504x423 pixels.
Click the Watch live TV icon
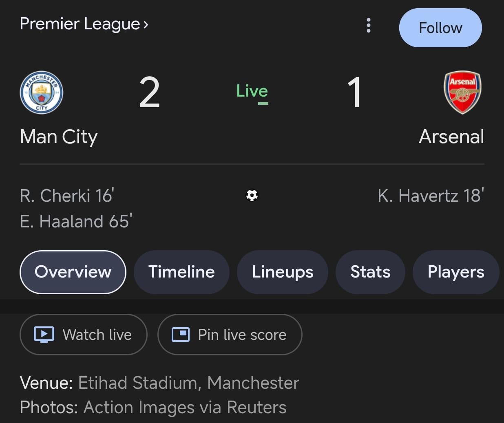tap(44, 335)
